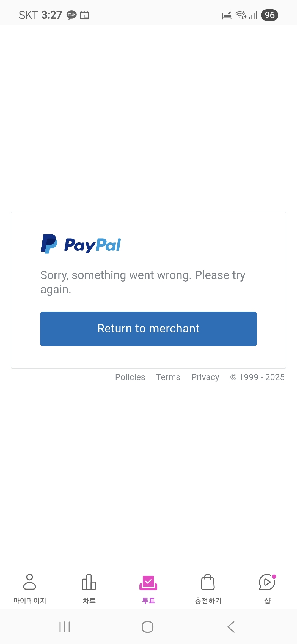Open the 차트 chart icon

(89, 582)
